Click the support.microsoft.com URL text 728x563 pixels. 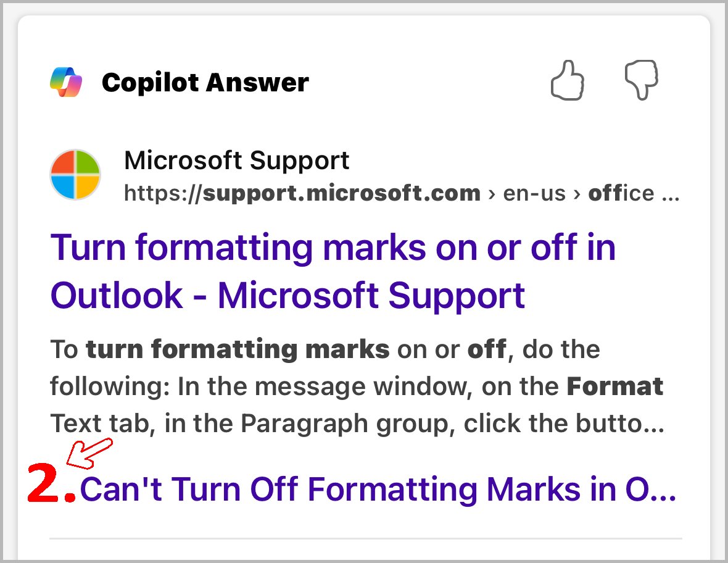(x=302, y=193)
